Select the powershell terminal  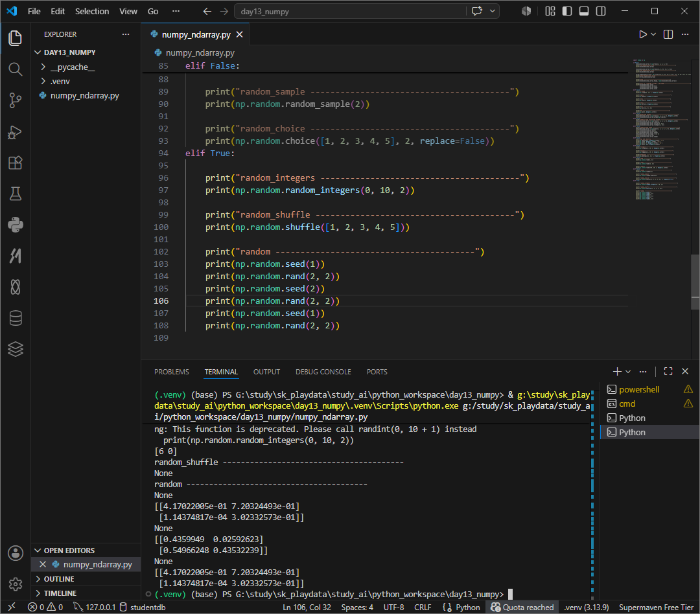649,389
